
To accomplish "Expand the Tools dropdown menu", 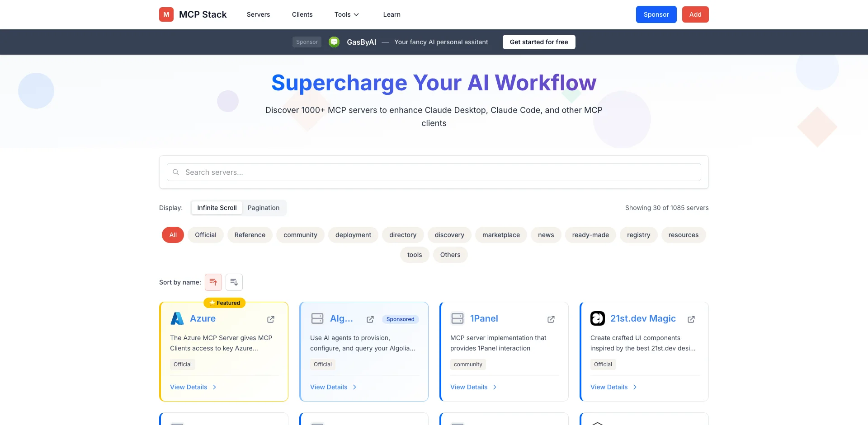I will pyautogui.click(x=346, y=14).
